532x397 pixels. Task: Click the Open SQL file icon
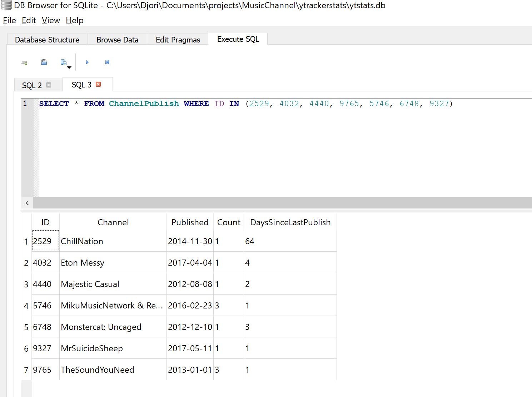coord(44,62)
